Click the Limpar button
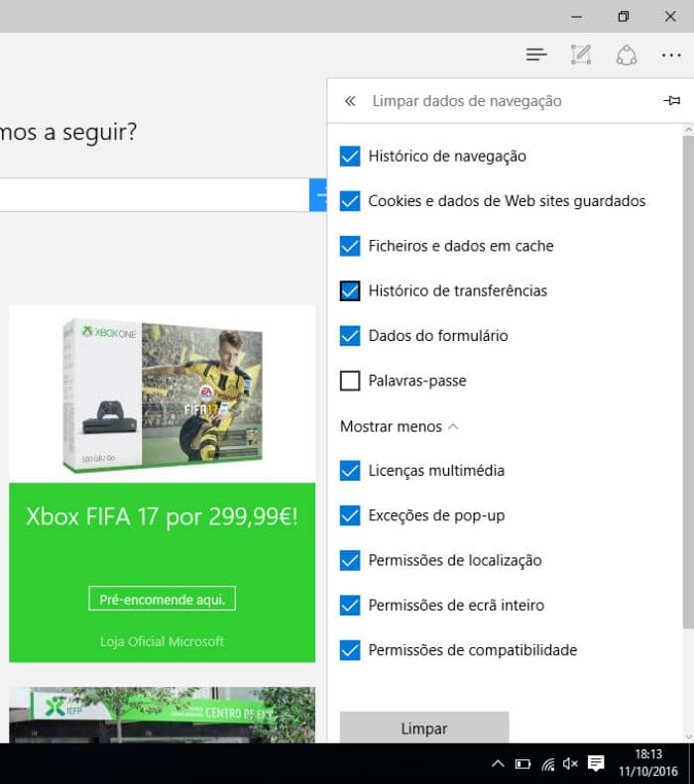This screenshot has height=784, width=694. [x=424, y=728]
